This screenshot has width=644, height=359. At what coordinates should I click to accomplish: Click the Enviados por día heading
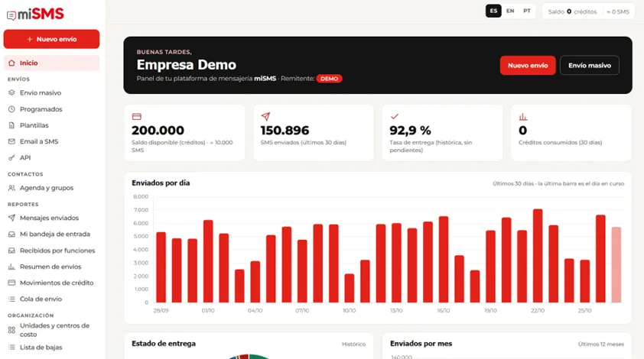click(161, 183)
